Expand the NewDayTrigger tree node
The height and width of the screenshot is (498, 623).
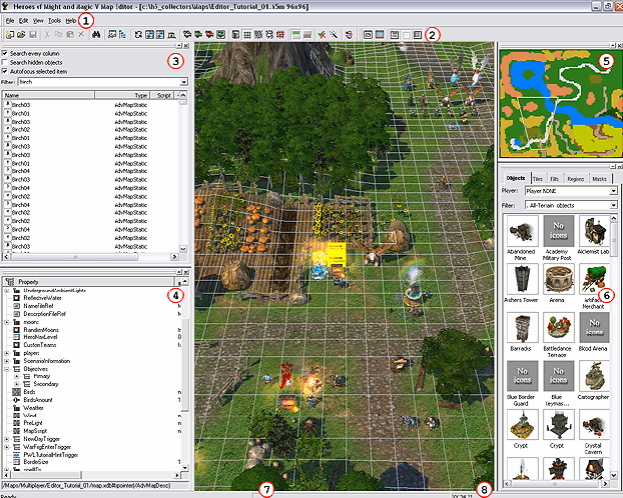[x=7, y=439]
